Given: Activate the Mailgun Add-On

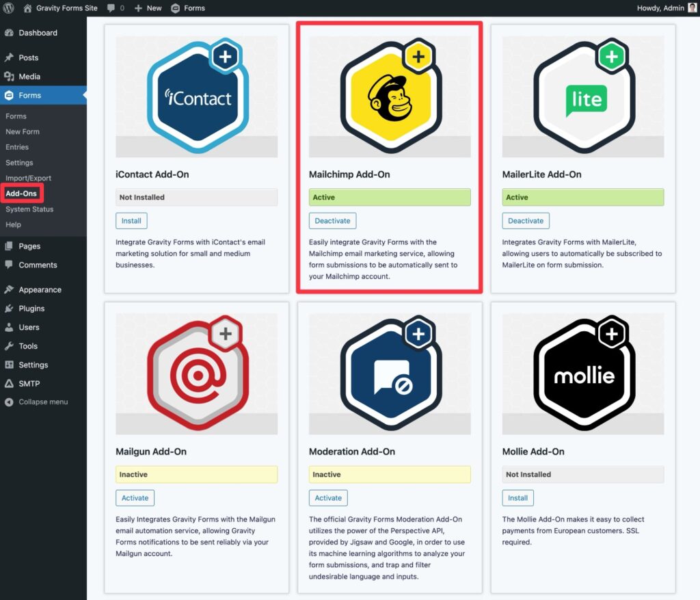Looking at the screenshot, I should click(x=135, y=498).
